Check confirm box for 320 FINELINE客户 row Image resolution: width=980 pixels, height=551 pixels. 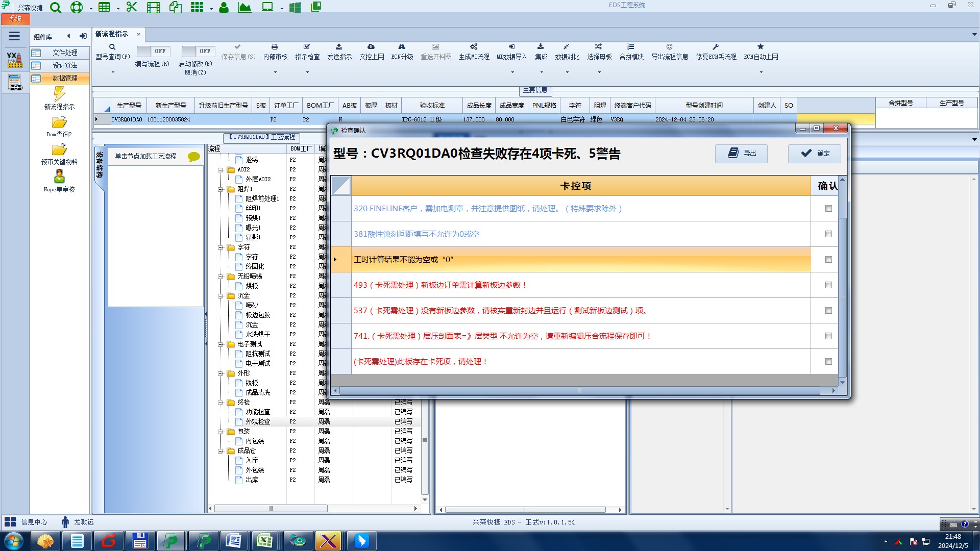point(828,209)
